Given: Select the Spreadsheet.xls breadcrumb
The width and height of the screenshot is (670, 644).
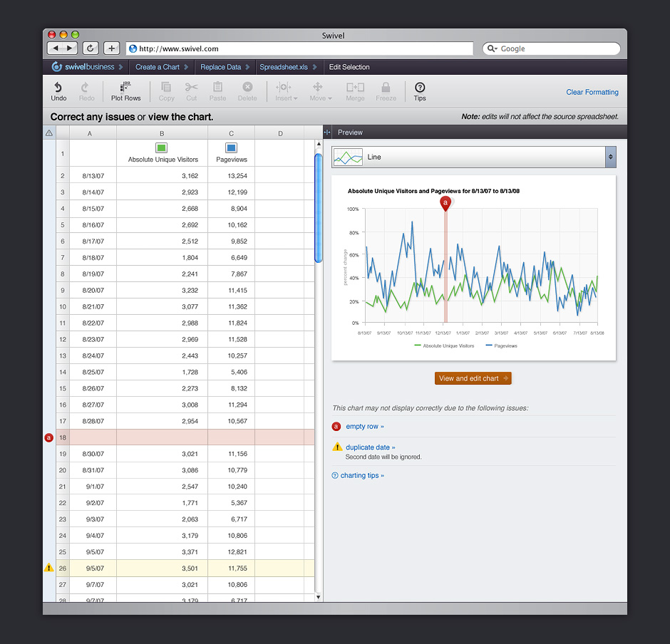Looking at the screenshot, I should (284, 67).
